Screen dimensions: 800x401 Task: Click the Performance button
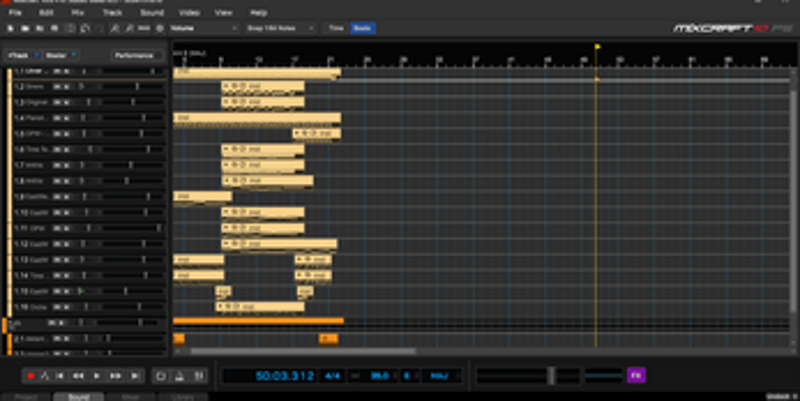click(x=135, y=56)
